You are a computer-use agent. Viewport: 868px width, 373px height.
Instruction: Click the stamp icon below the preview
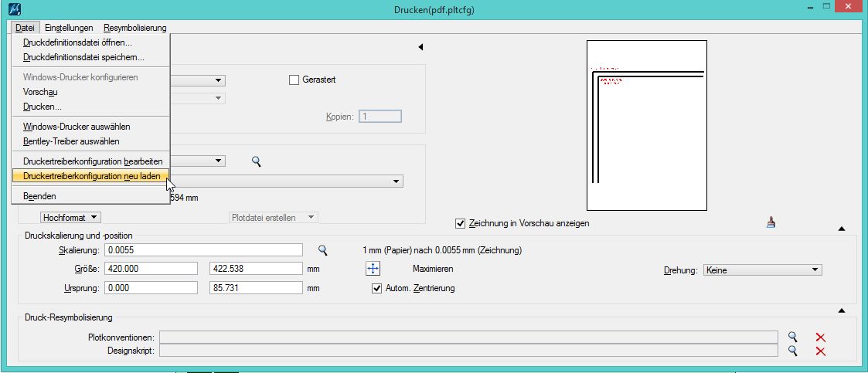point(771,222)
